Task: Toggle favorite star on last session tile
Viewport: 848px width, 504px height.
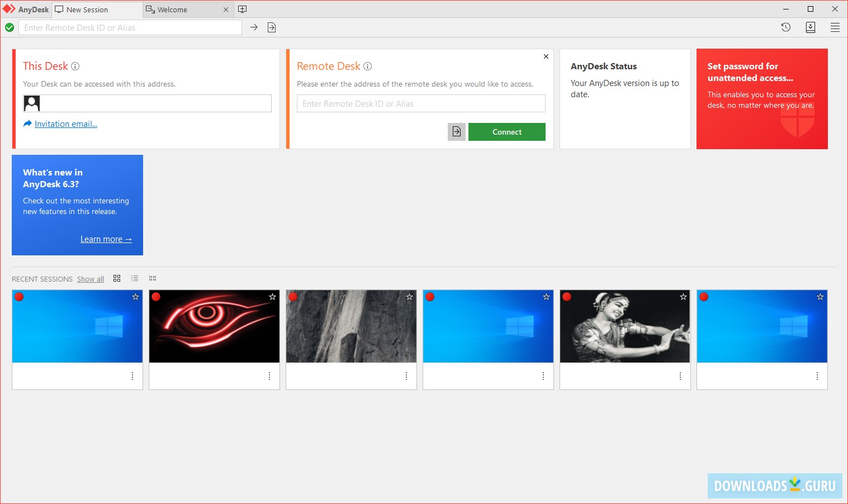Action: pos(820,297)
